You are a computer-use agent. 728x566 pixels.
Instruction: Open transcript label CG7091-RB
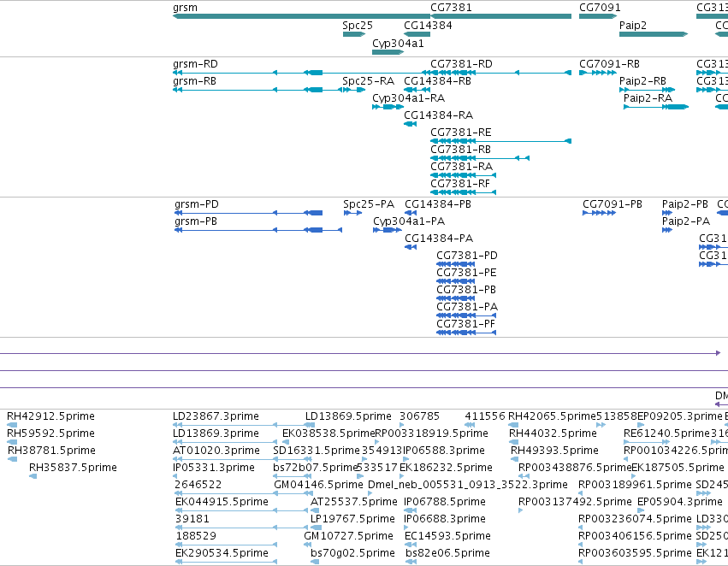point(609,64)
